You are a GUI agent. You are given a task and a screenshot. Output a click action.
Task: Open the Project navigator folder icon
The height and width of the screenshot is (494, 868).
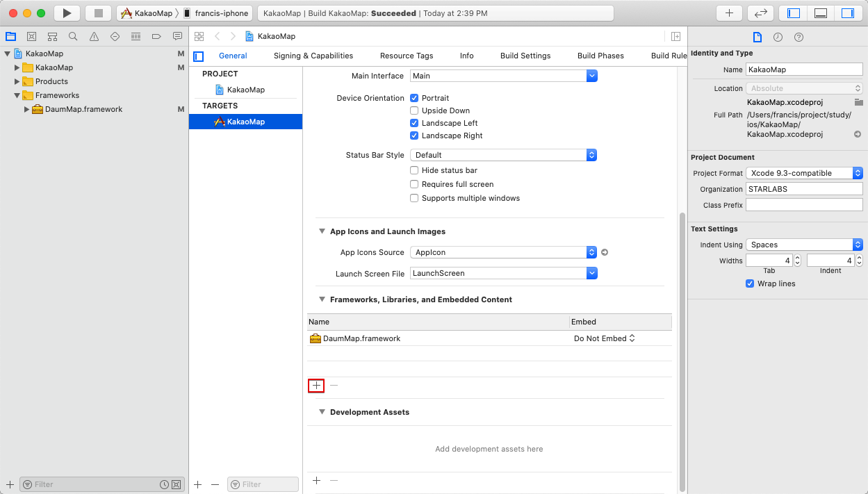coord(10,36)
